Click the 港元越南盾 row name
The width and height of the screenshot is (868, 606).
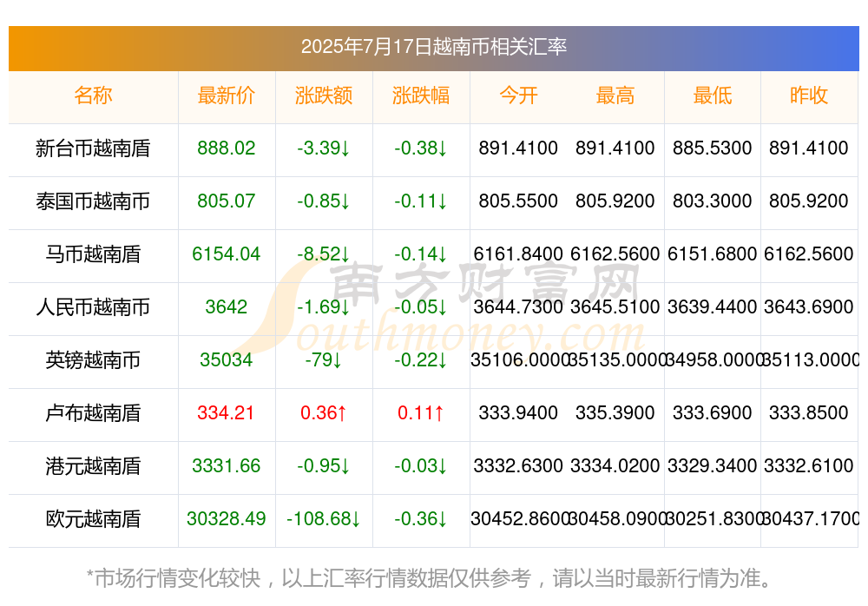click(93, 466)
